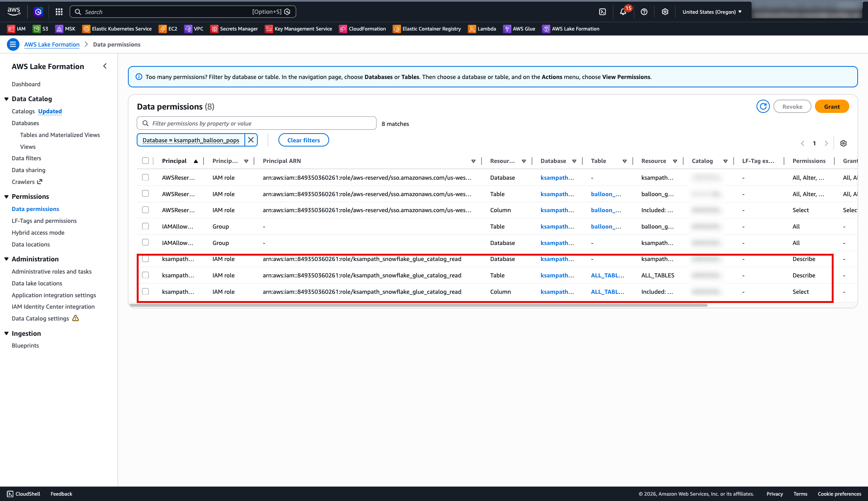The width and height of the screenshot is (868, 501).
Task: Open Blueprints under Ingestion
Action: (25, 346)
